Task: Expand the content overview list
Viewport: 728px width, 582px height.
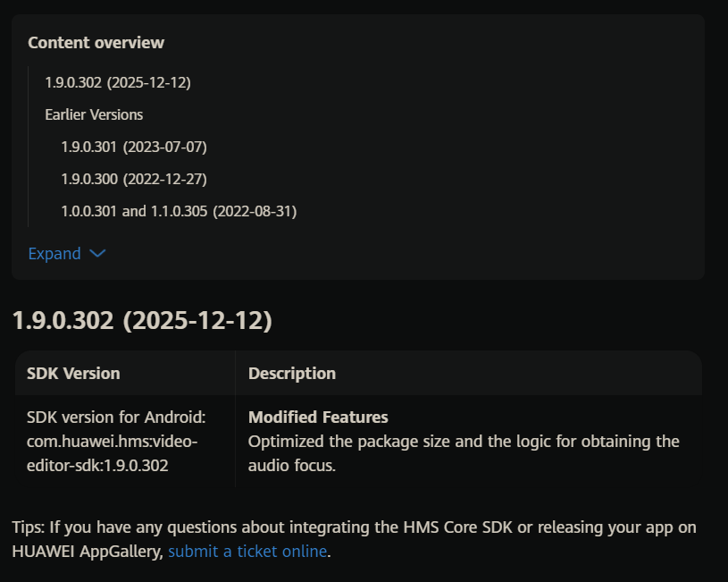Action: click(67, 253)
